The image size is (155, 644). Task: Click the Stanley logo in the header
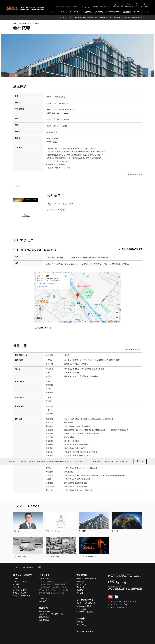click(x=25, y=8)
